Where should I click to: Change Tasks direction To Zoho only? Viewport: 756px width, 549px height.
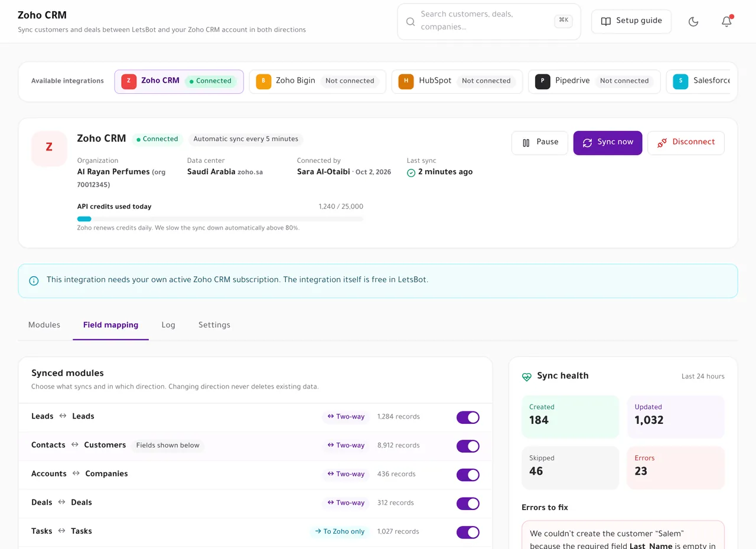(x=340, y=532)
